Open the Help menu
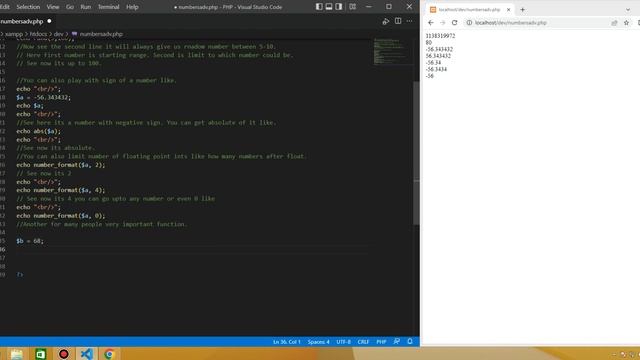 click(132, 7)
